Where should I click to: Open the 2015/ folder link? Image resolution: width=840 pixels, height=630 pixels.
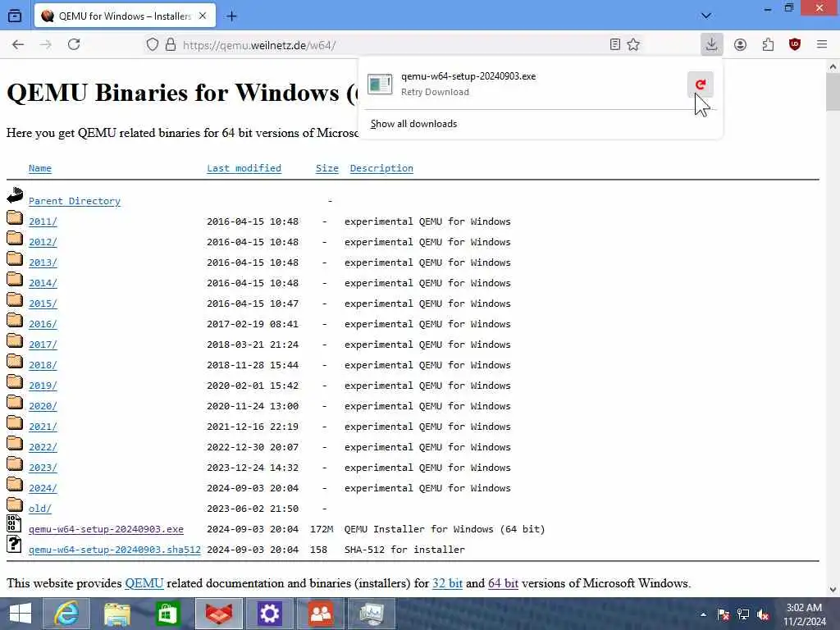(43, 304)
